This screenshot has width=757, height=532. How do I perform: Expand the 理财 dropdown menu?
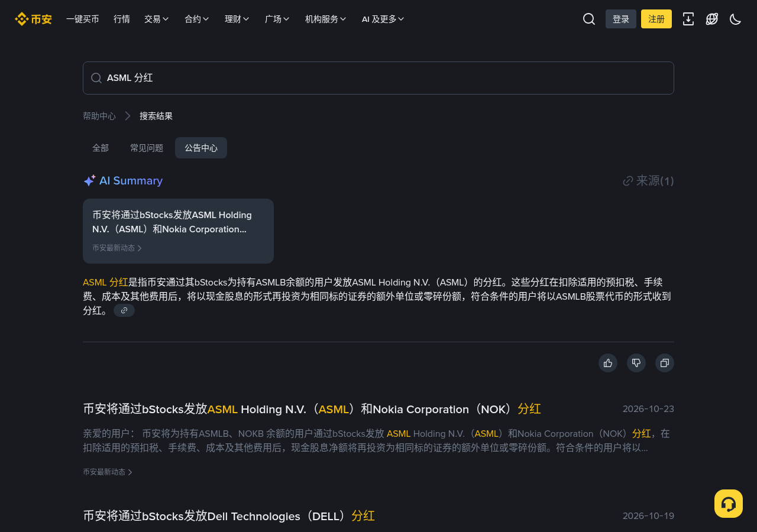(x=237, y=19)
